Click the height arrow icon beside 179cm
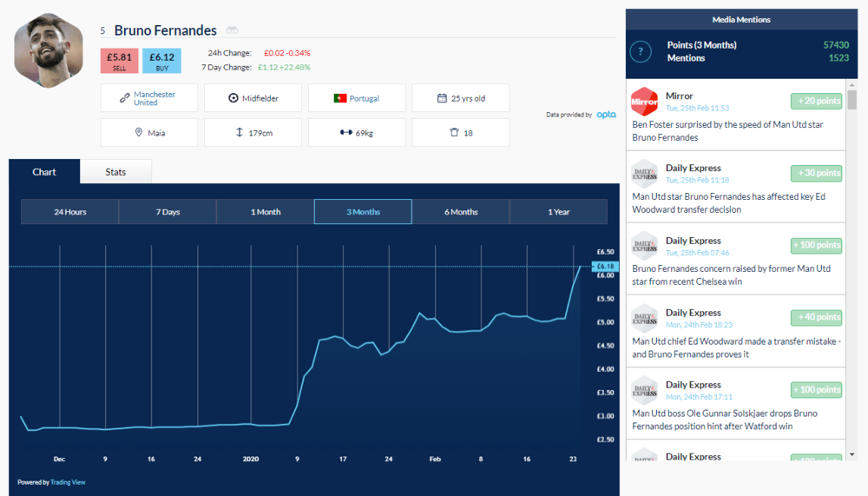This screenshot has width=868, height=496. point(240,132)
